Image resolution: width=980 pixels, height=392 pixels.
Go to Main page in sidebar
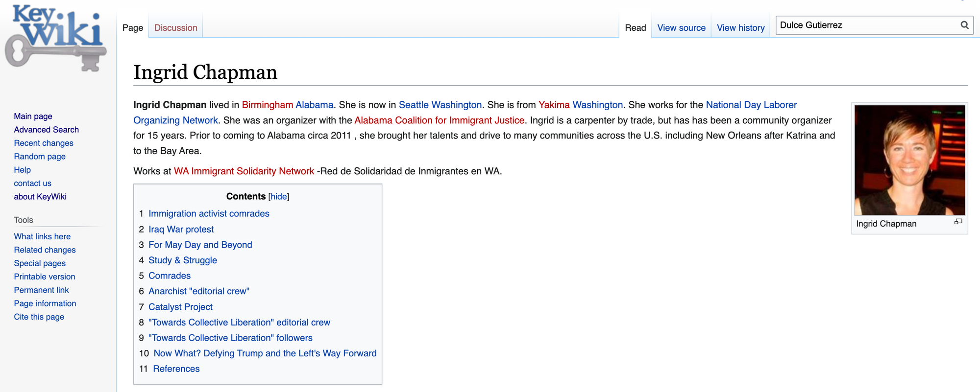point(33,116)
